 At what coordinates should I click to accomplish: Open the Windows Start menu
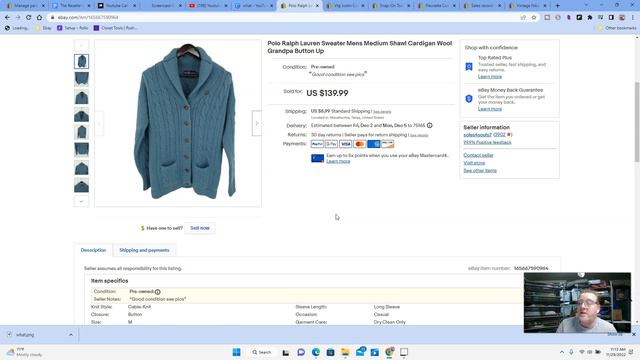tap(236, 352)
